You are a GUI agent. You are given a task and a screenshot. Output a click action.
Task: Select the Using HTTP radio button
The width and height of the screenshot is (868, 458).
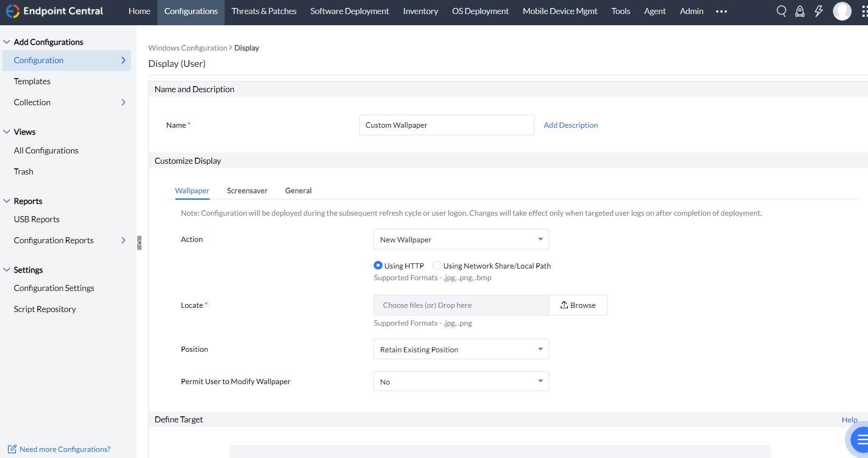[378, 265]
